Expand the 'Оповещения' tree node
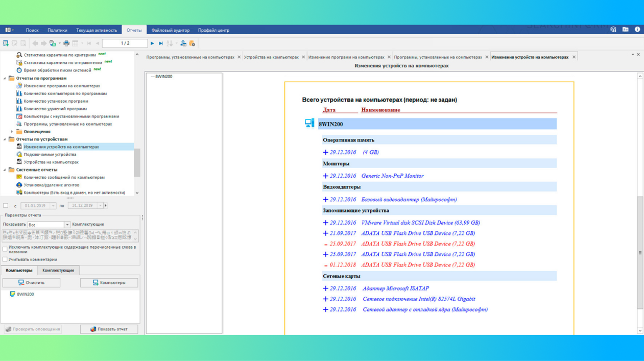This screenshot has height=361, width=644. tap(12, 132)
